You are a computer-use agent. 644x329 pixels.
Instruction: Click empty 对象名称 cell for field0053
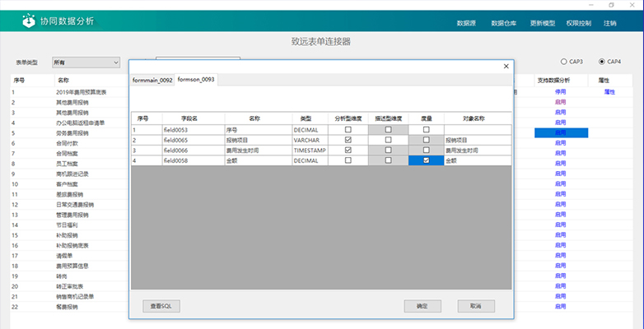(478, 130)
